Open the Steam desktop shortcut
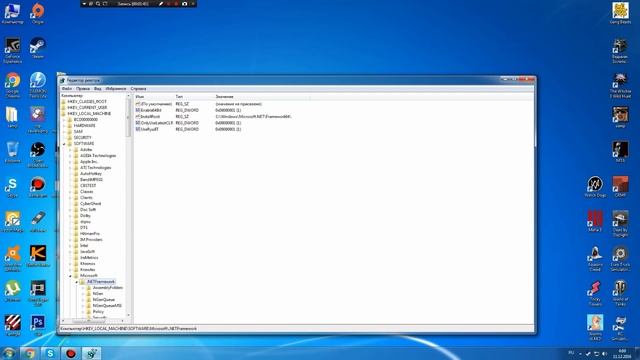640x360 pixels. (38, 48)
